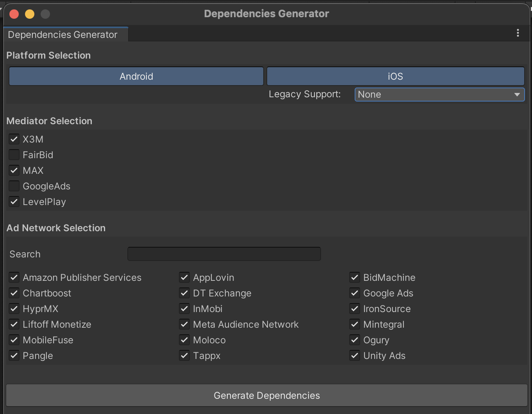Click the Legacy Support label

(x=305, y=94)
